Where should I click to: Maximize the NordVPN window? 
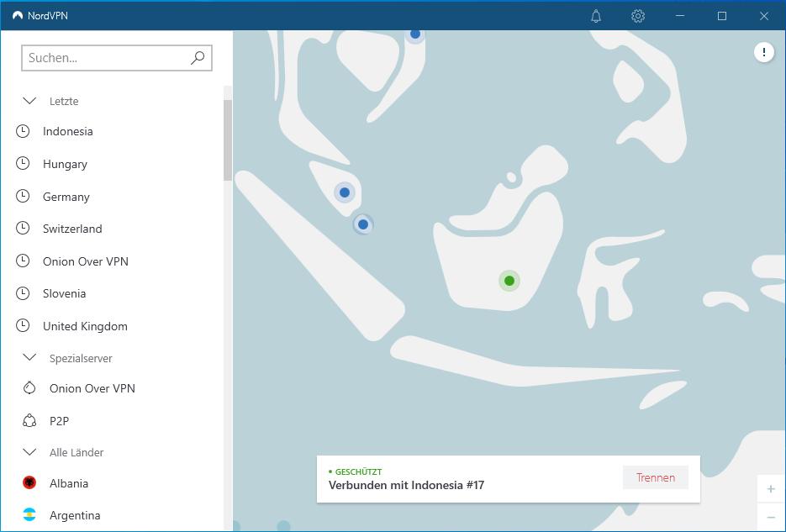(x=722, y=16)
